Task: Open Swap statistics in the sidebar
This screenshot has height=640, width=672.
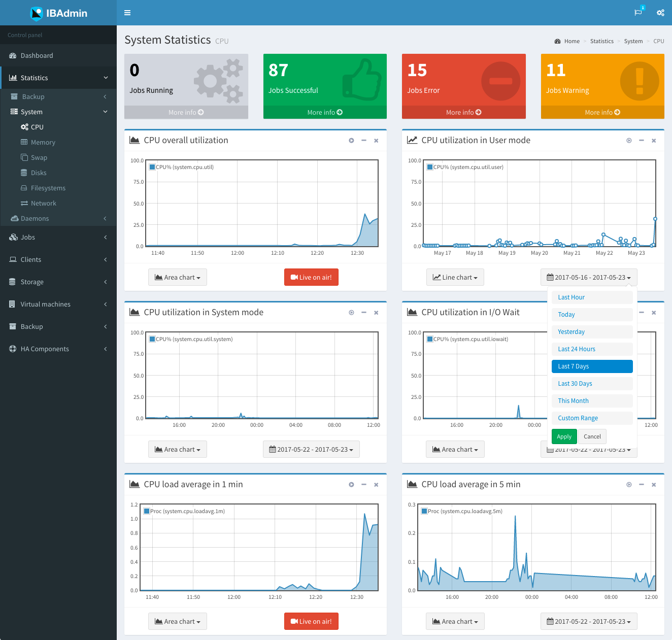Action: (x=58, y=157)
